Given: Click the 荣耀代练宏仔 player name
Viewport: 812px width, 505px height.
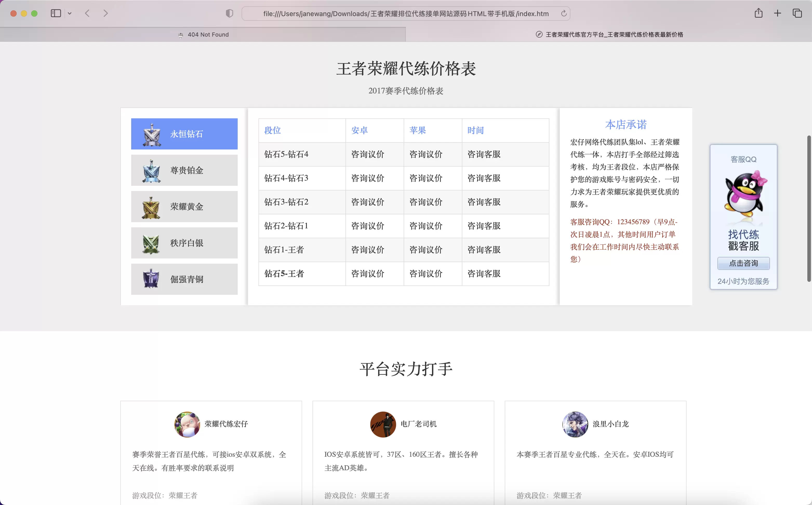Looking at the screenshot, I should pos(226,424).
